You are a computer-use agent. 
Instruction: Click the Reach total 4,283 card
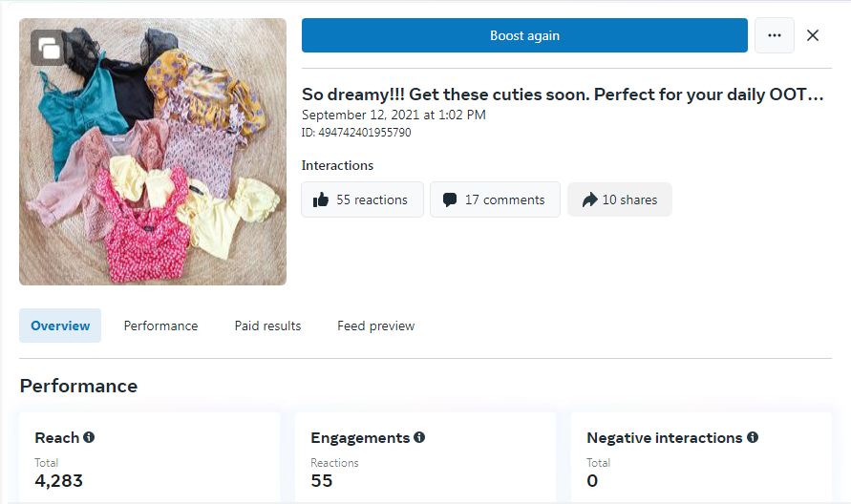pos(149,458)
